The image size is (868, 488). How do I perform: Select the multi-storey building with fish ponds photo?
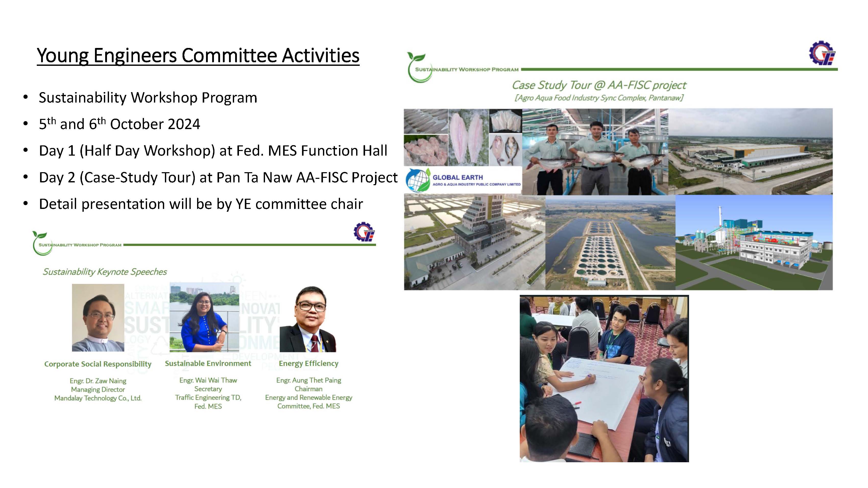click(x=474, y=242)
